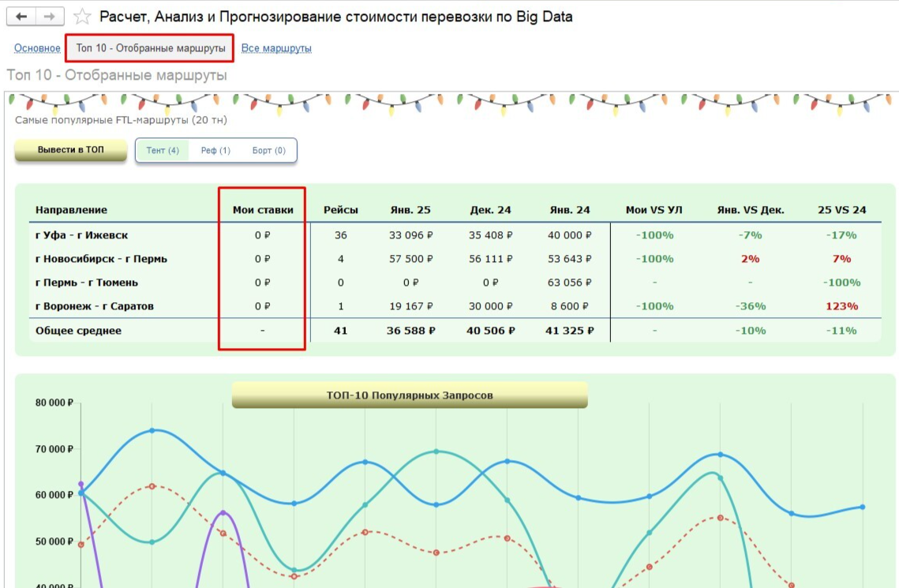Image resolution: width=899 pixels, height=588 pixels.
Task: Click the red 123% value
Action: click(x=841, y=306)
